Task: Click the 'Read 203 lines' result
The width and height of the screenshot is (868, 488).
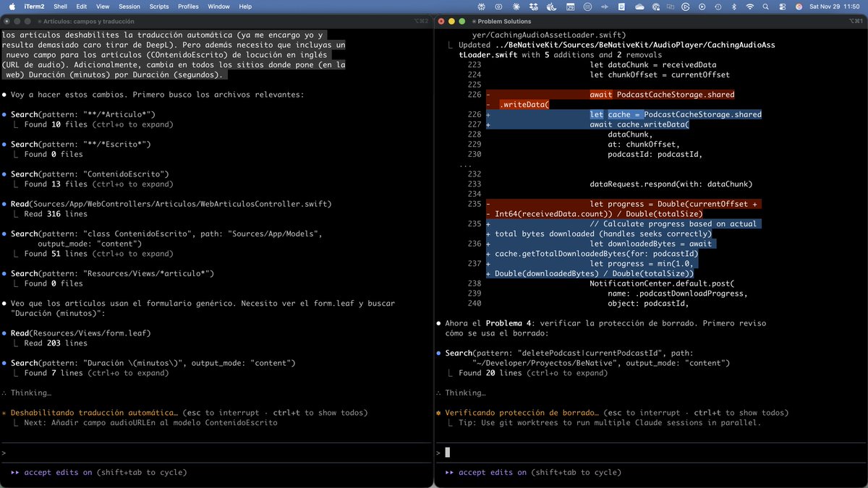Action: pyautogui.click(x=56, y=343)
